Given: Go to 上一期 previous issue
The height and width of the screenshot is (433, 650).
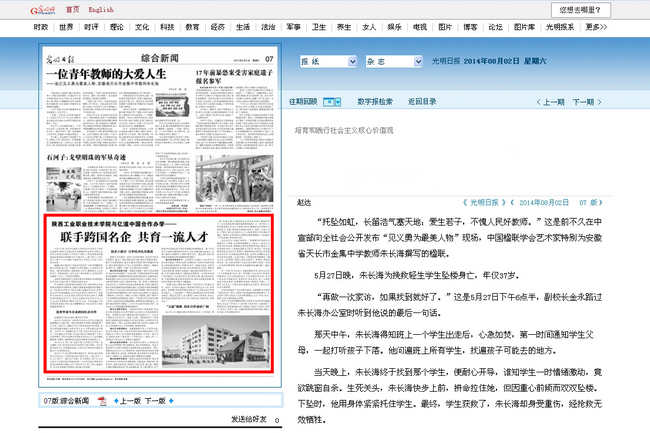Looking at the screenshot, I should [x=554, y=101].
